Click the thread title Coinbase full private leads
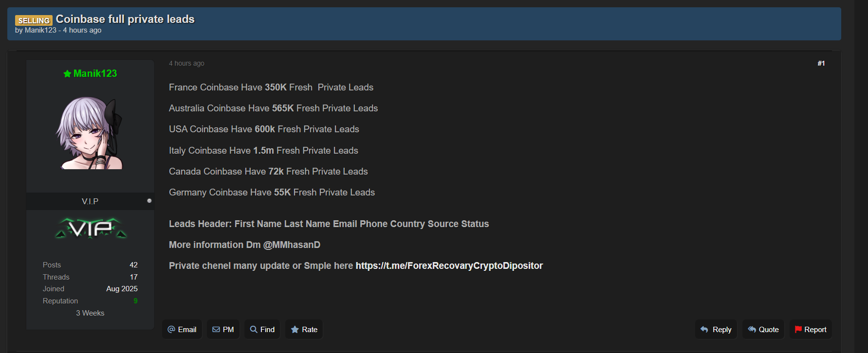Viewport: 868px width, 353px height. 125,19
